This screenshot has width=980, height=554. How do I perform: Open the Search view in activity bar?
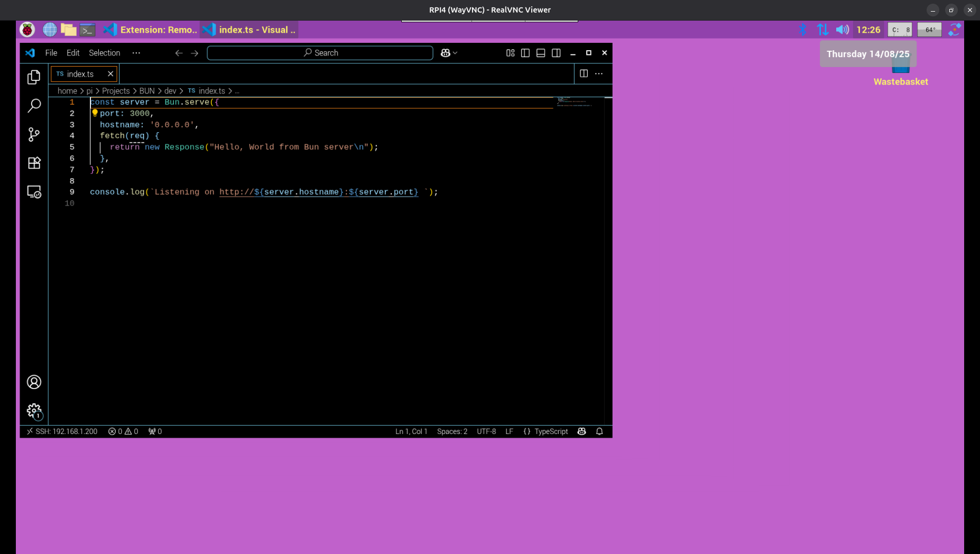click(34, 106)
